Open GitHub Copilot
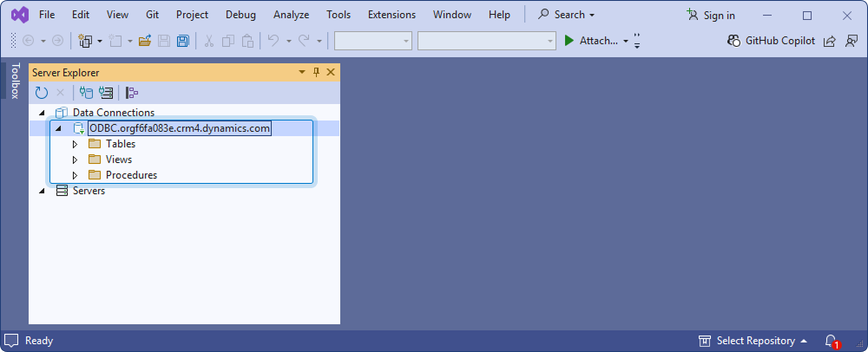This screenshot has height=352, width=868. tap(771, 41)
